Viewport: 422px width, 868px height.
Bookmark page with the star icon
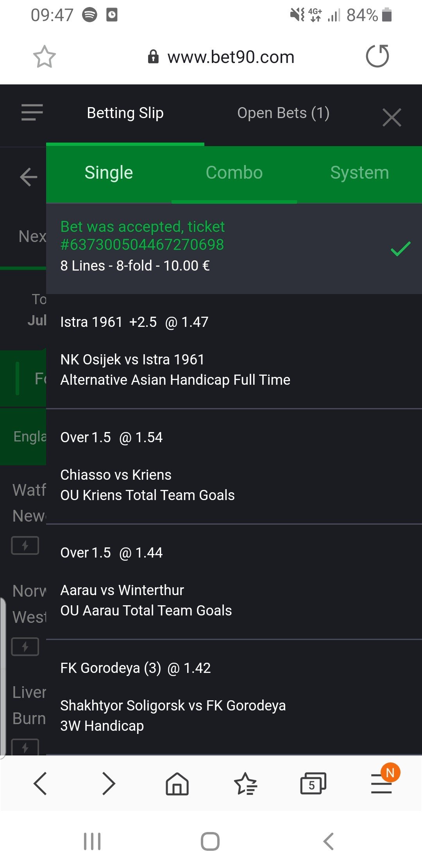pos(44,57)
